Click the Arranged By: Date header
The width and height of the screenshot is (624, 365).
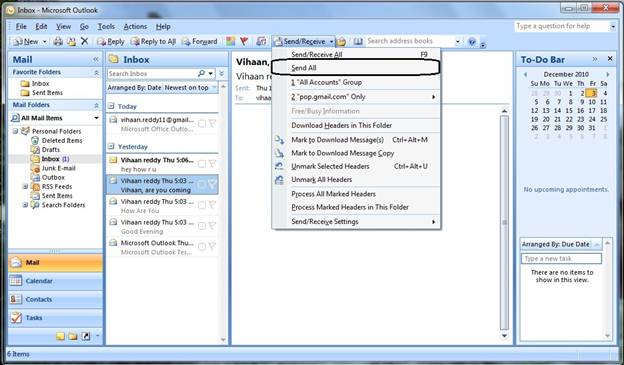tap(134, 88)
